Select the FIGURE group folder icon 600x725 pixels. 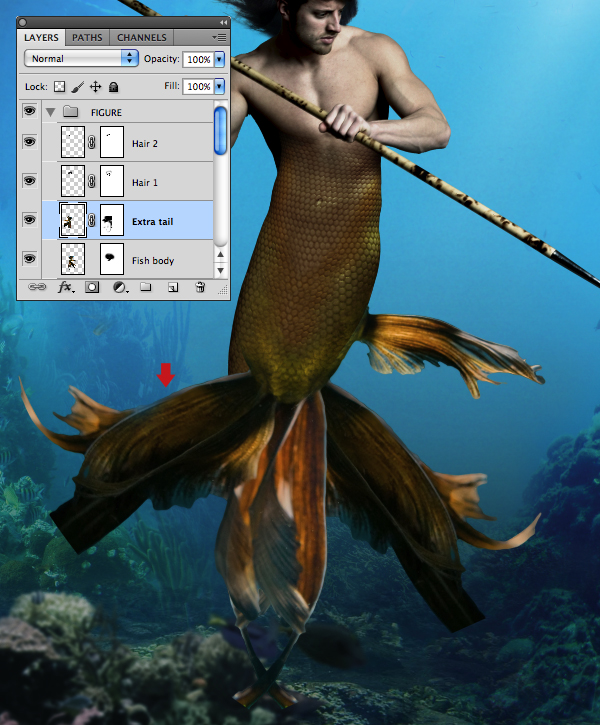pyautogui.click(x=70, y=111)
